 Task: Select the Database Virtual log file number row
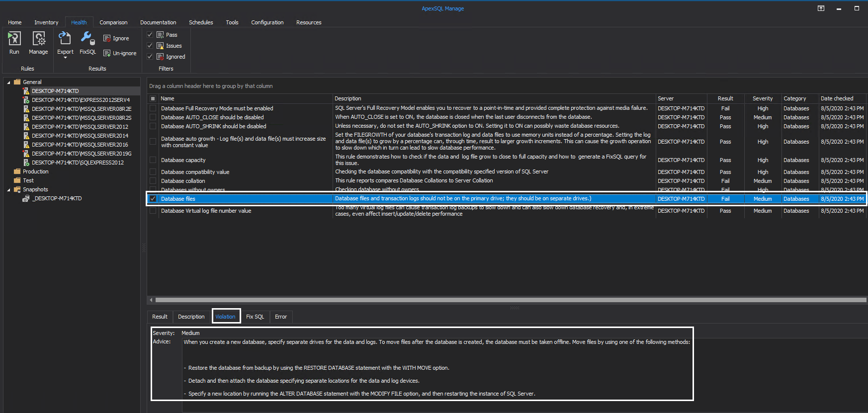pos(506,211)
